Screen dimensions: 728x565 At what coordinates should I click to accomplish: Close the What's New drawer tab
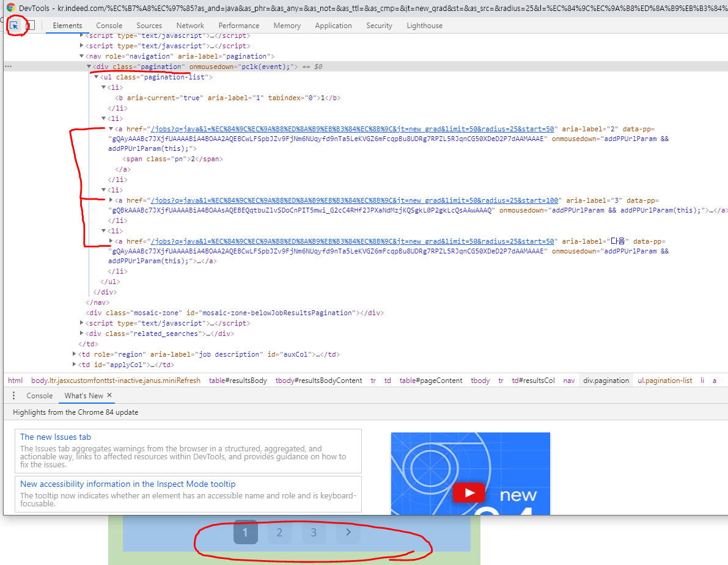pyautogui.click(x=109, y=395)
